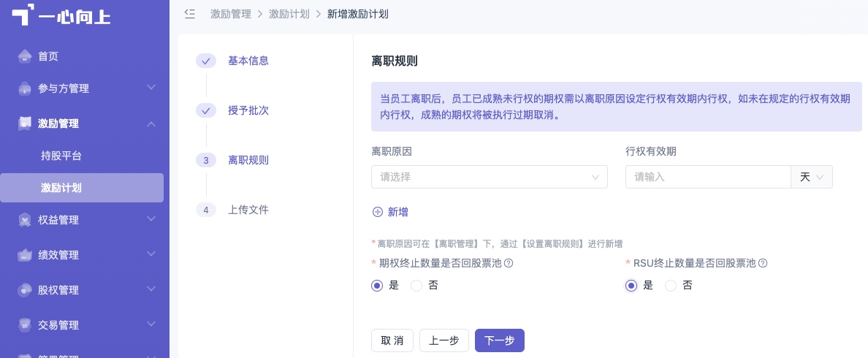Click the step 3 number badge
This screenshot has width=868, height=358.
click(x=206, y=161)
